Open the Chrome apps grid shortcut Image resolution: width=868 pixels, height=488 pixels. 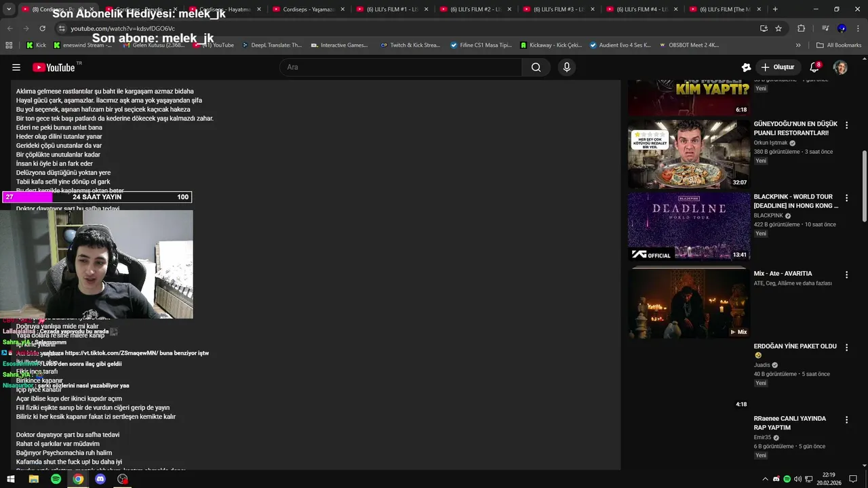coord(9,45)
